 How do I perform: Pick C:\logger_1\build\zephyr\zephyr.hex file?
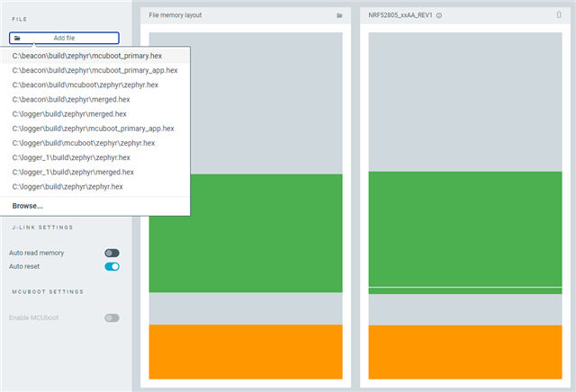[x=95, y=157]
